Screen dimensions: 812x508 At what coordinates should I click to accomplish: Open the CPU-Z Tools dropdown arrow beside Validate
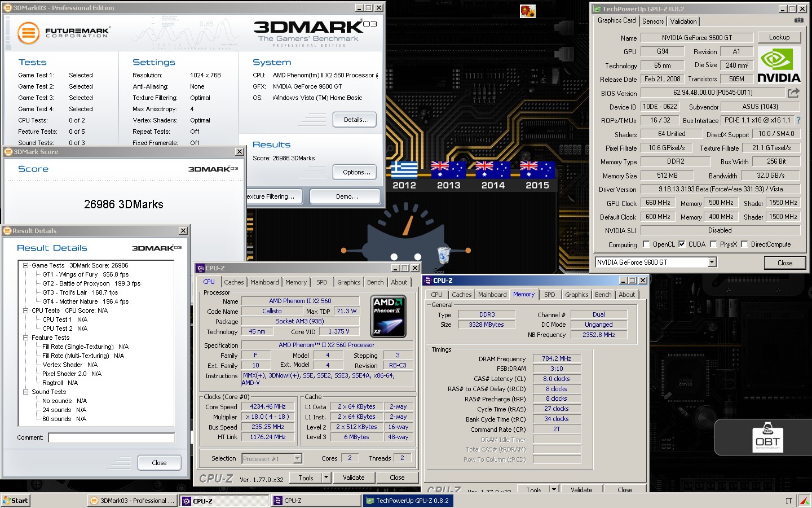coord(326,478)
